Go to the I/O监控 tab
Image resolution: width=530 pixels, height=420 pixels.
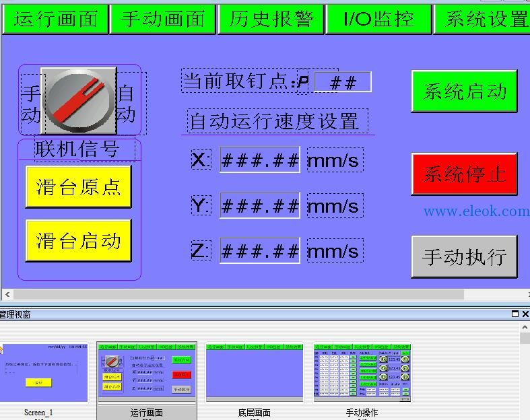coord(378,19)
